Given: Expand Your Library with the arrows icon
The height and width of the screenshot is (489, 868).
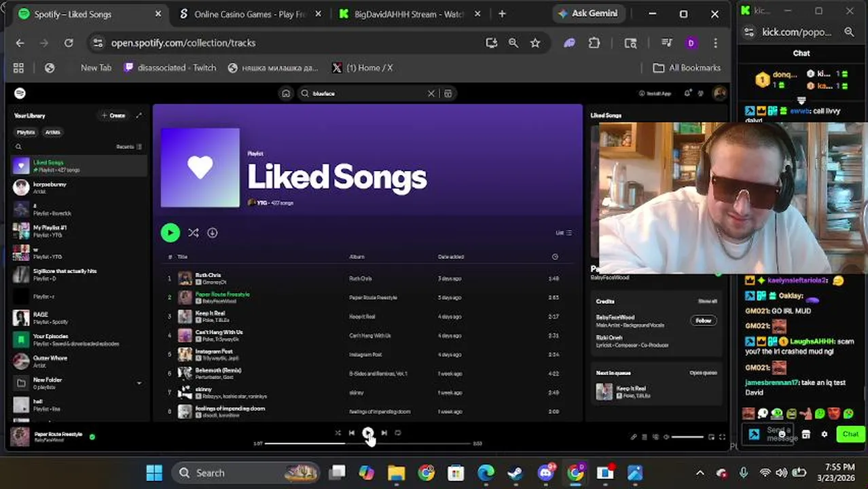Looking at the screenshot, I should pyautogui.click(x=139, y=115).
